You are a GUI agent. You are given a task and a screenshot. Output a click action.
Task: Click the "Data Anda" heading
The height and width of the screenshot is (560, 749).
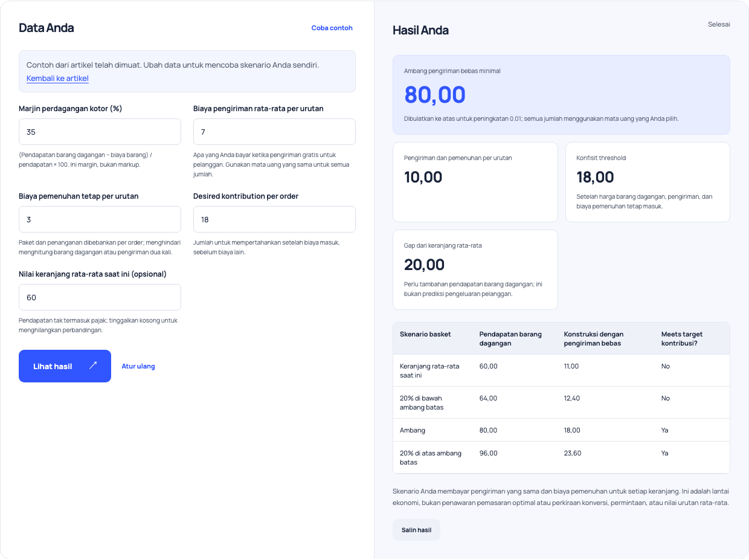click(47, 28)
